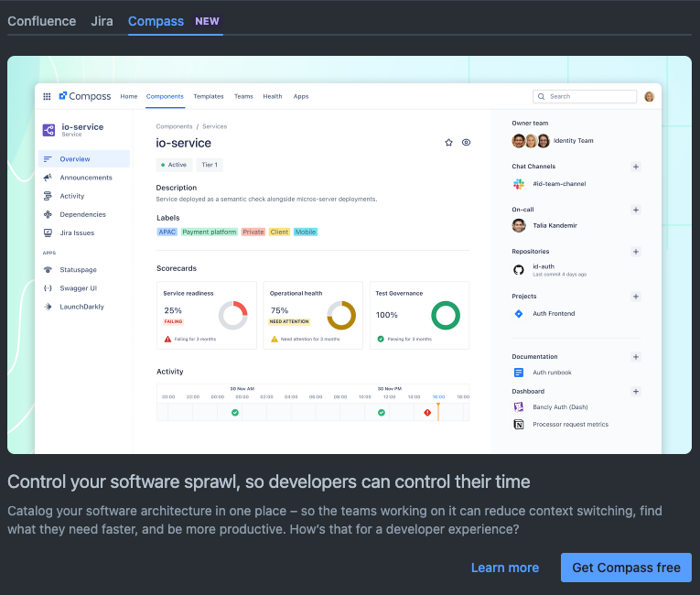Click the Dependencies sidebar icon
This screenshot has height=595, width=700.
48,214
